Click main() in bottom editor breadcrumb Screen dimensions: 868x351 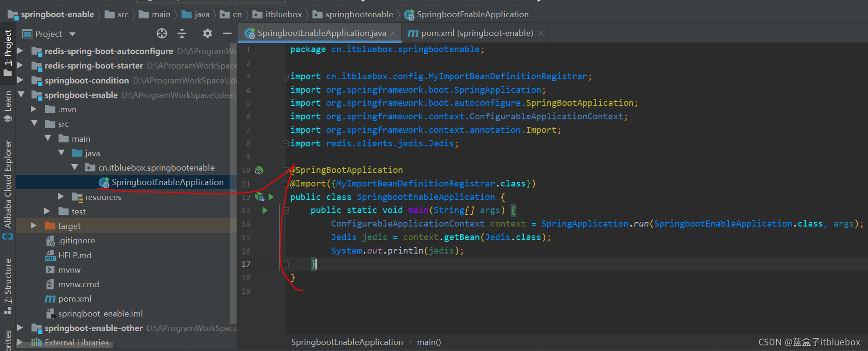[x=429, y=342]
